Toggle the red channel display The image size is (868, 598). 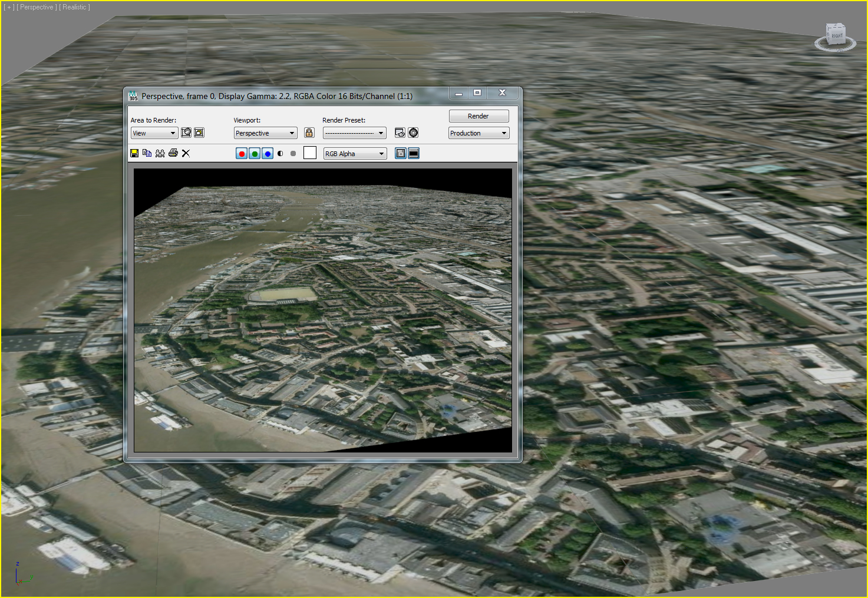point(241,153)
